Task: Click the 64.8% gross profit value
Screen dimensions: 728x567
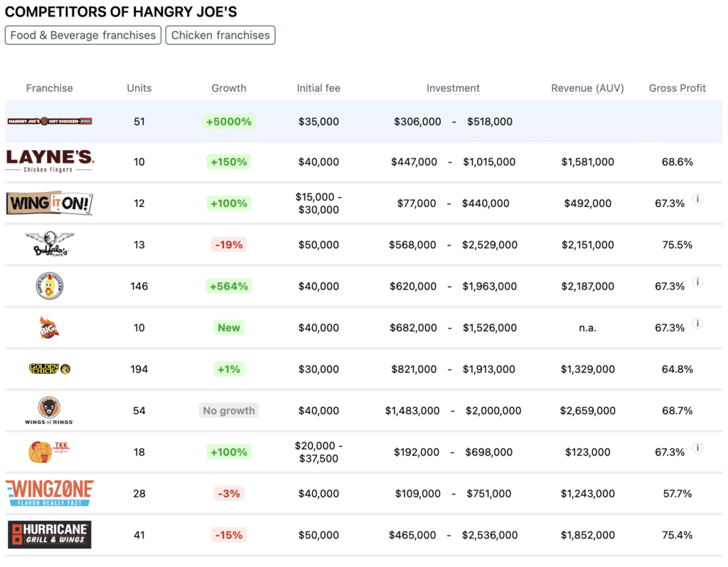Action: click(x=678, y=369)
